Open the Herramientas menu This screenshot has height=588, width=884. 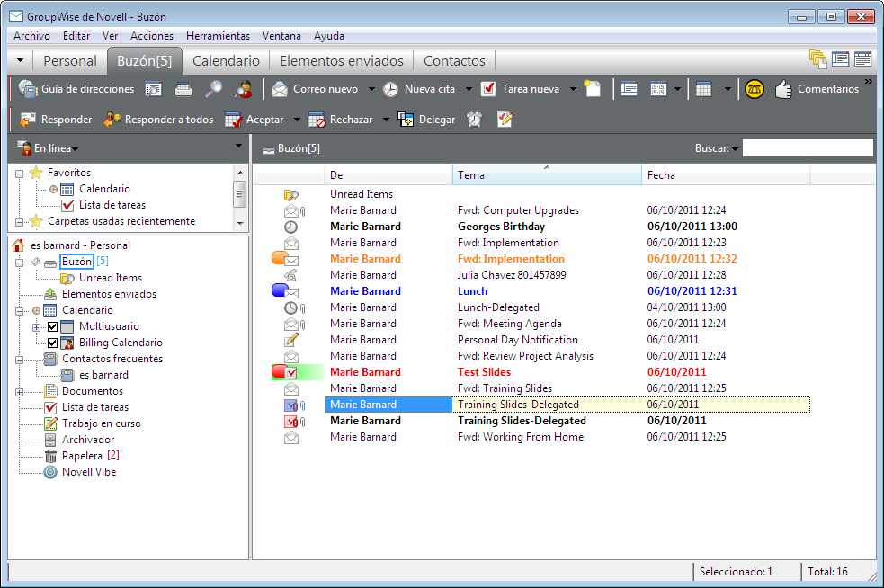coord(218,36)
